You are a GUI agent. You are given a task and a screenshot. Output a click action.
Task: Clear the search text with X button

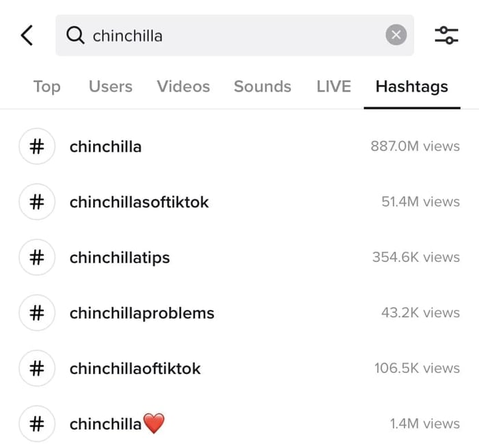coord(396,35)
